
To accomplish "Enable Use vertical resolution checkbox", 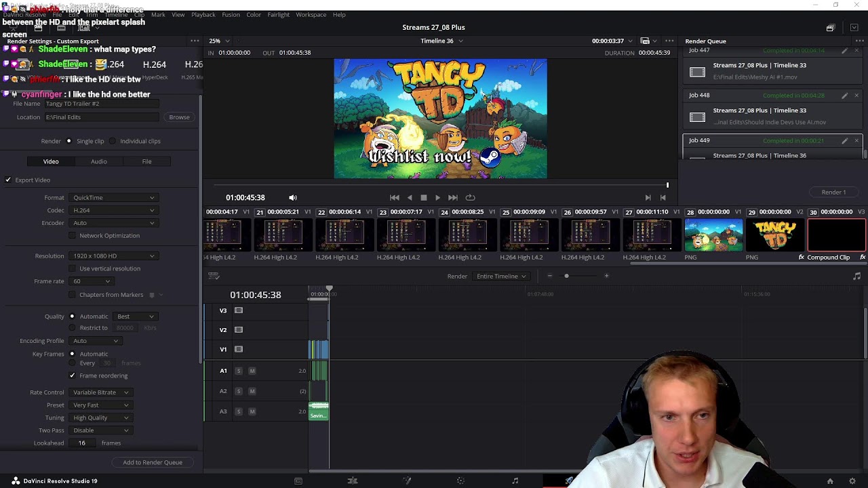I will click(x=73, y=269).
